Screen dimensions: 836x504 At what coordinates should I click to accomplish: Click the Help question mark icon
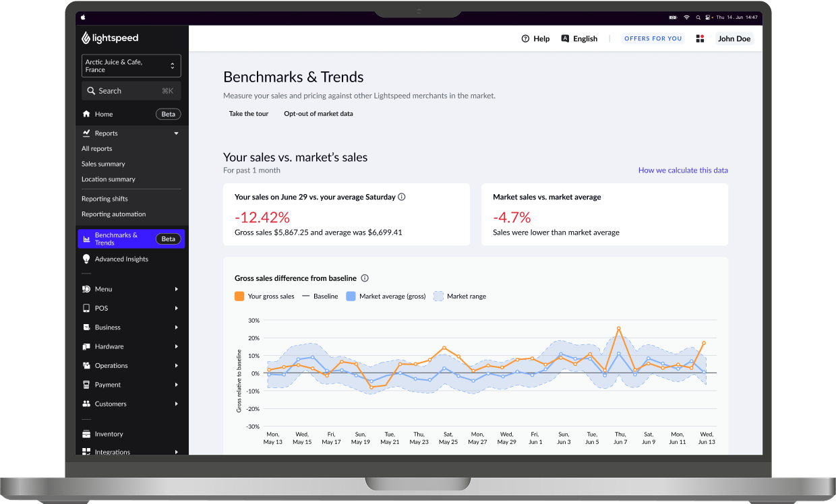[525, 38]
